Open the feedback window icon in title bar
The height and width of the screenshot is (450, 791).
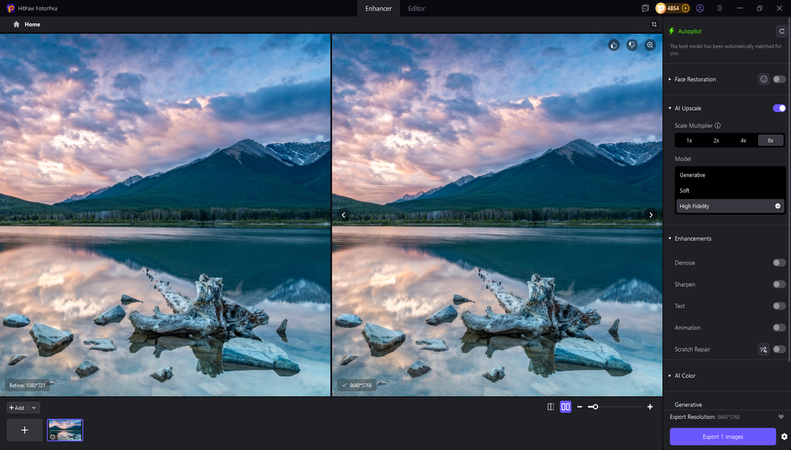645,8
